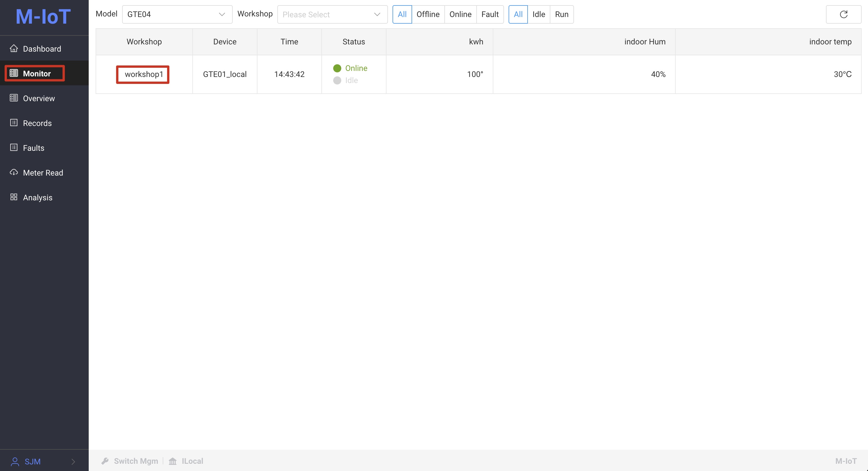Click the Dashboard sidebar icon
The width and height of the screenshot is (868, 471).
14,48
